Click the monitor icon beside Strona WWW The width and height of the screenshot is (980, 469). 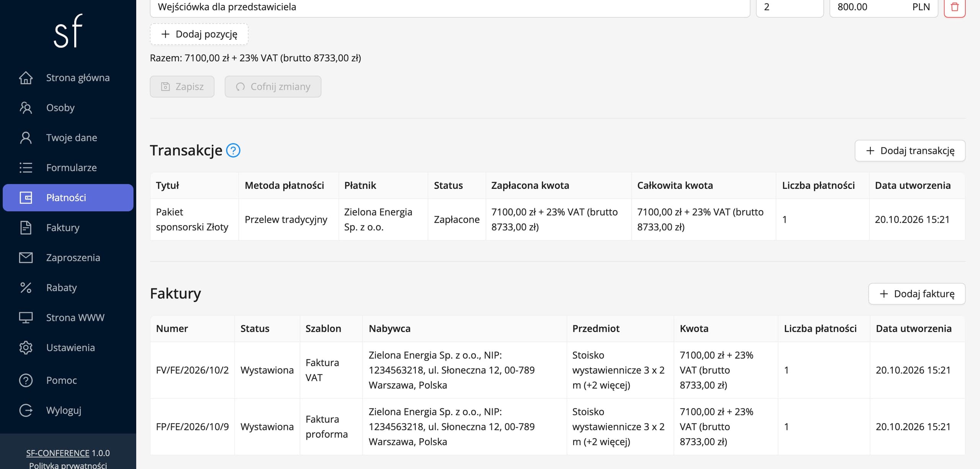point(26,318)
